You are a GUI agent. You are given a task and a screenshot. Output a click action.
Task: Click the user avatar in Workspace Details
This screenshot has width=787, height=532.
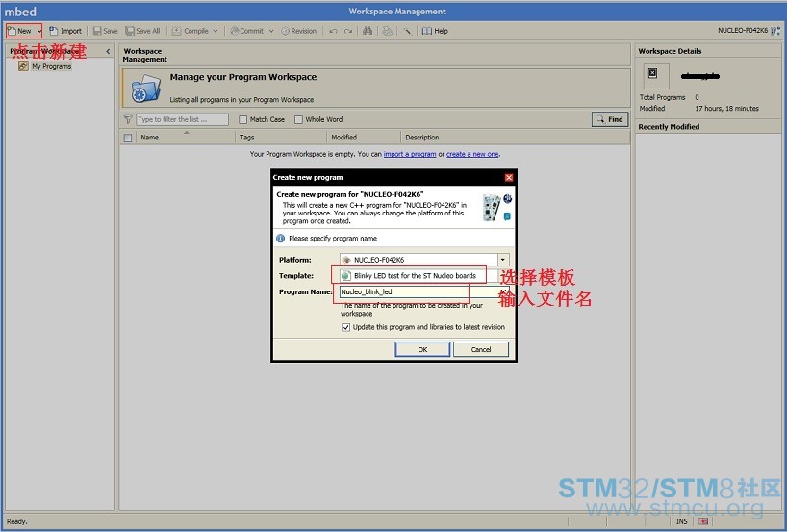[656, 76]
